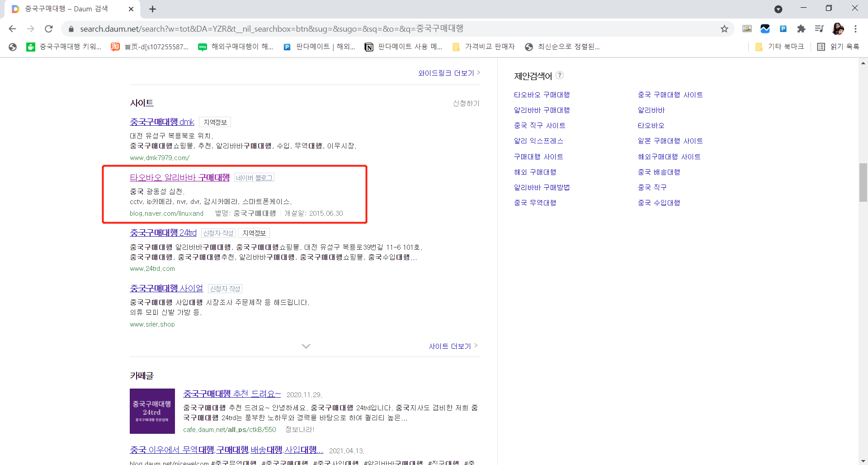868x465 pixels.
Task: Search suggested term 알리 익스프레스
Action: click(538, 141)
